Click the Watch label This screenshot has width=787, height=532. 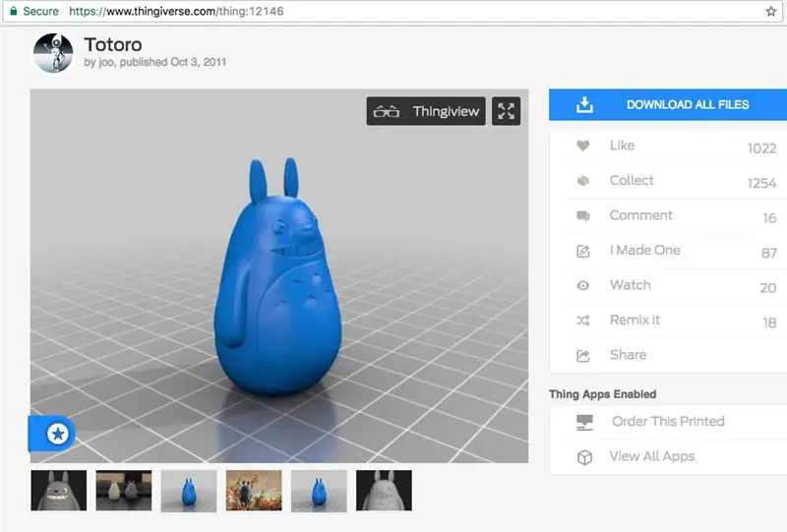click(631, 284)
